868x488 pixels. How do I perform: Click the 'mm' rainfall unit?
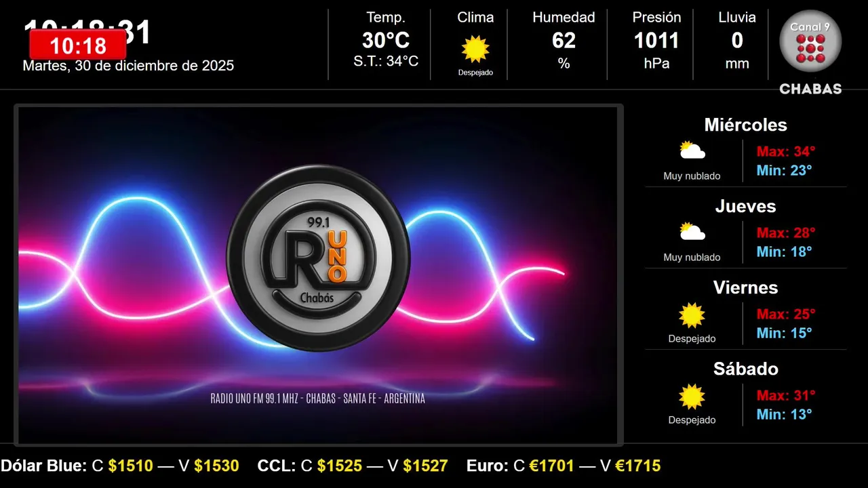737,64
